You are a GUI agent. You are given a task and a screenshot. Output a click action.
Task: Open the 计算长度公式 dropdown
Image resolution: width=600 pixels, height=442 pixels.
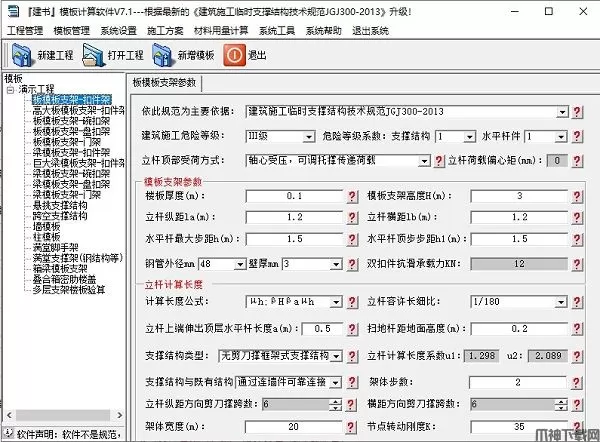336,302
